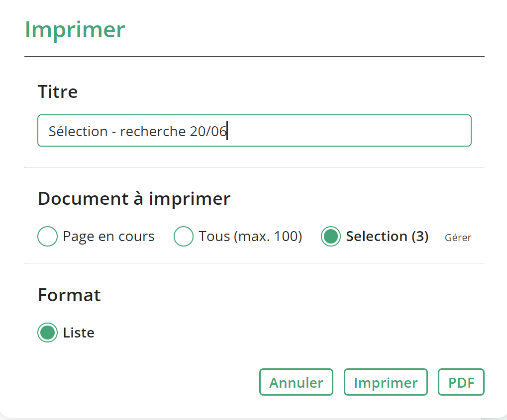Export using the PDF button

(461, 382)
